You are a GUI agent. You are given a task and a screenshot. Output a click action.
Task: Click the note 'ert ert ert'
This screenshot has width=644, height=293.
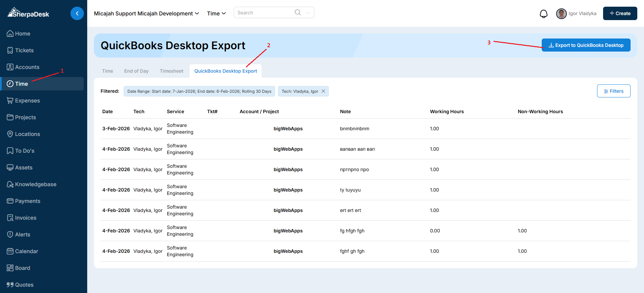351,210
